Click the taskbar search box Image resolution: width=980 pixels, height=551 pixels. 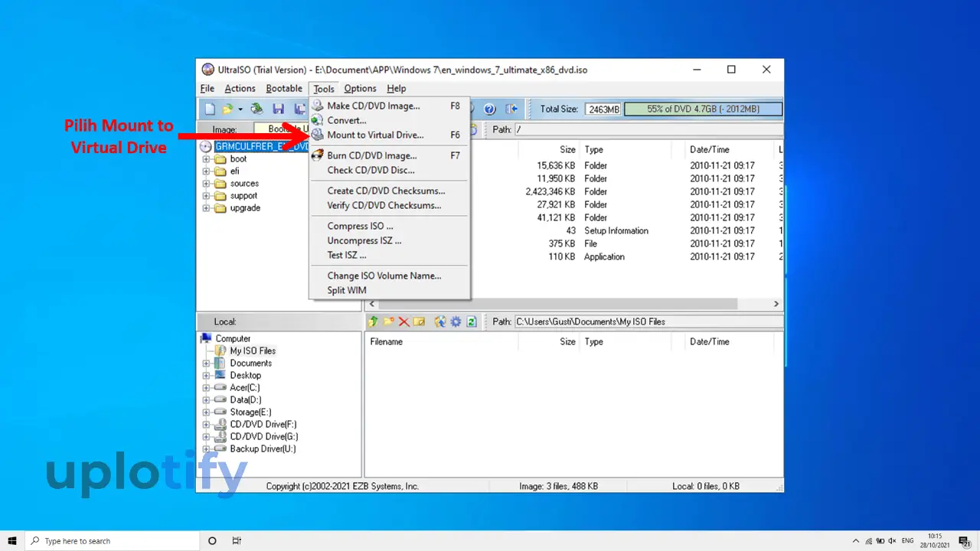(112, 540)
